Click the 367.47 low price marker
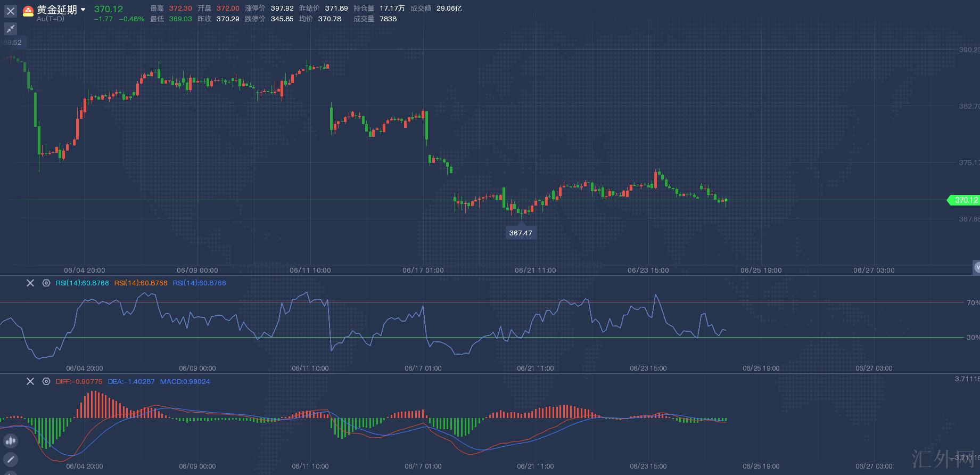This screenshot has width=980, height=475. [x=521, y=233]
